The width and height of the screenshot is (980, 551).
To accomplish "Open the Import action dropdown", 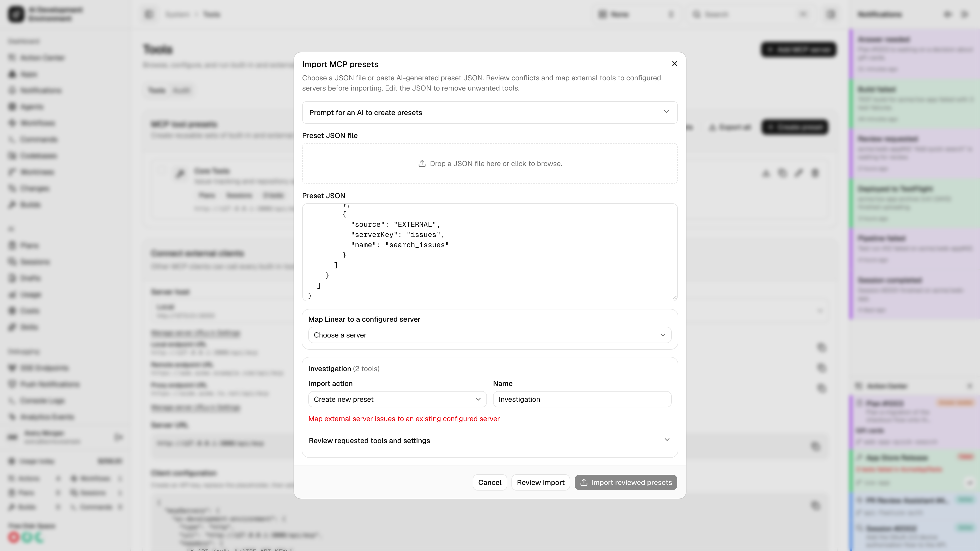I will (x=397, y=399).
